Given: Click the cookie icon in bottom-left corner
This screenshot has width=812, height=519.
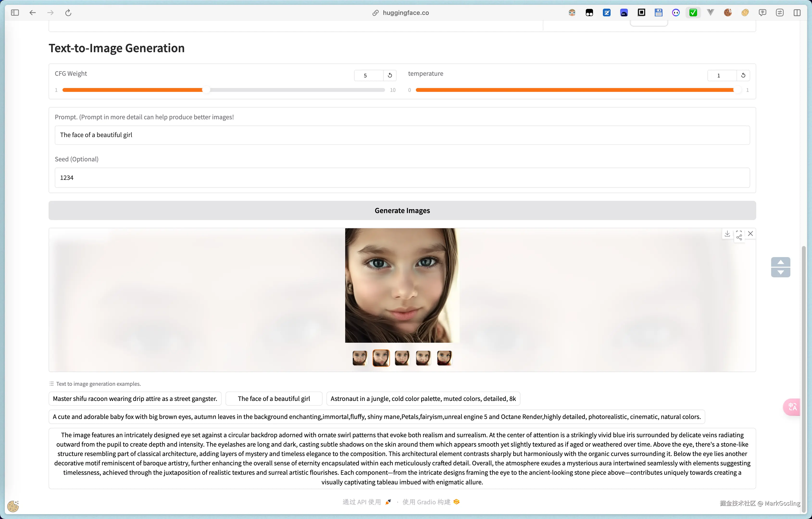Looking at the screenshot, I should 13,506.
